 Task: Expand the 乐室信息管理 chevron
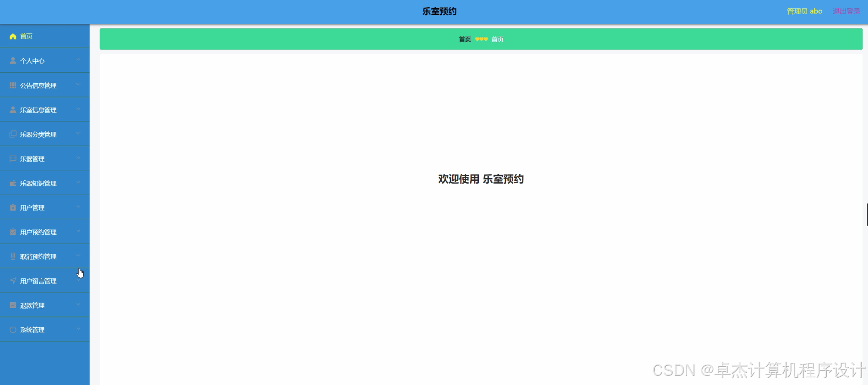coord(78,109)
